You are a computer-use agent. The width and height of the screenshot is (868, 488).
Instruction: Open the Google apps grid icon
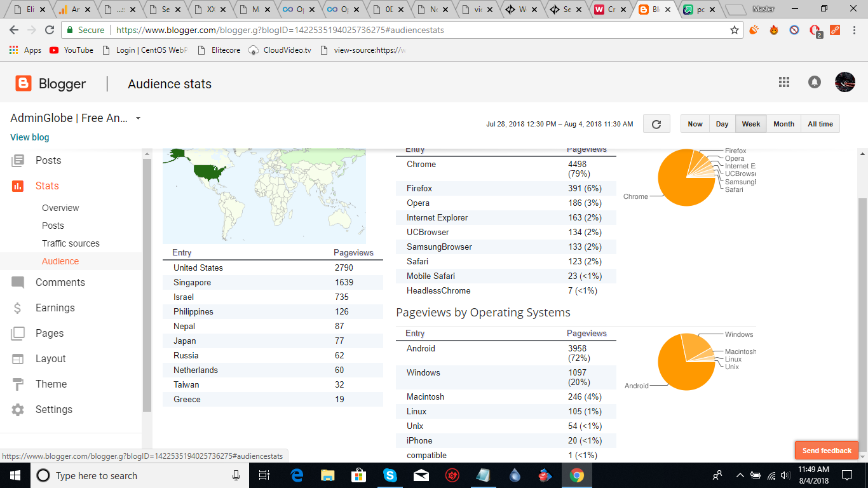784,82
